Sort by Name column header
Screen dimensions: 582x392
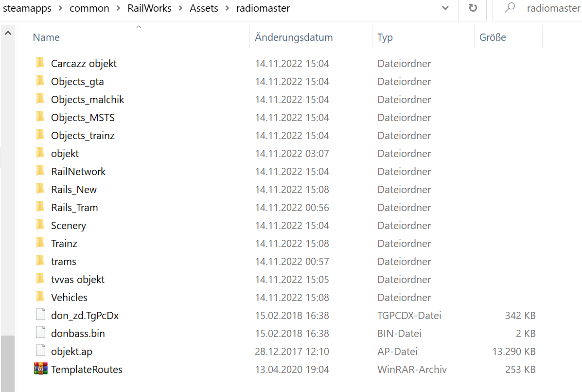pyautogui.click(x=46, y=37)
